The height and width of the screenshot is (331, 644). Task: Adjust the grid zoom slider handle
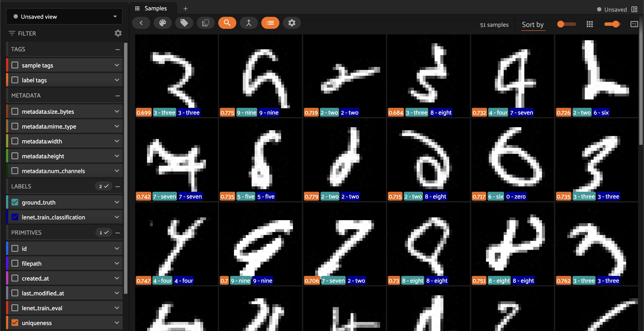(616, 24)
